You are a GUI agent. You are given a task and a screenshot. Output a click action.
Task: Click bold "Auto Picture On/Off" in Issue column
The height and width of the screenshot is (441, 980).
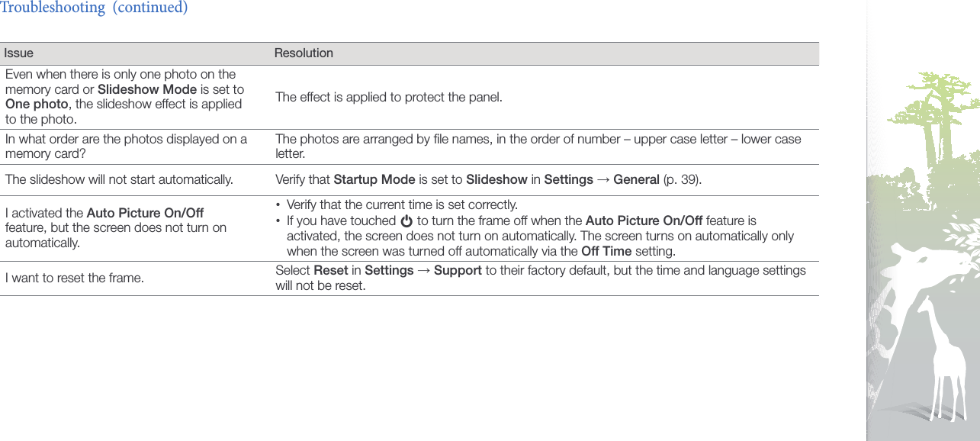[x=145, y=213]
